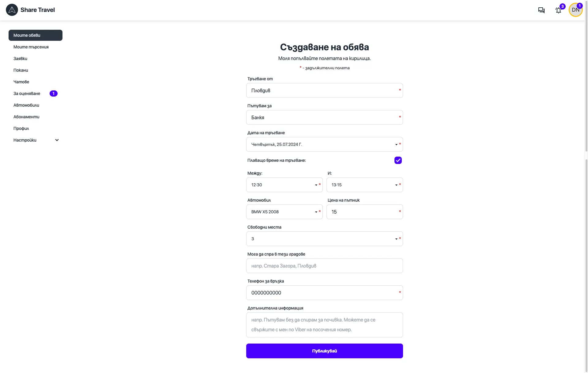The height and width of the screenshot is (373, 588).
Task: Click the Share Travel title link
Action: pyautogui.click(x=38, y=10)
